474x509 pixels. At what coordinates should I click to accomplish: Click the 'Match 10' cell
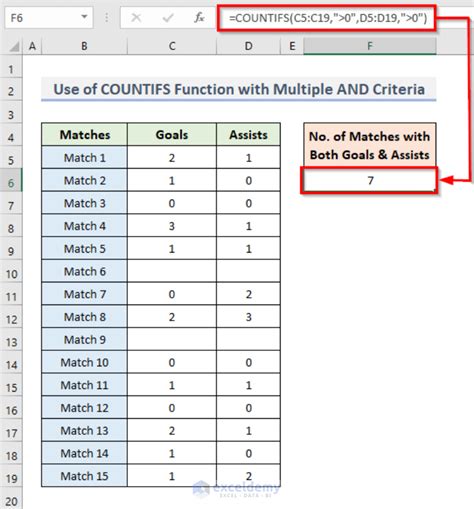coord(84,362)
